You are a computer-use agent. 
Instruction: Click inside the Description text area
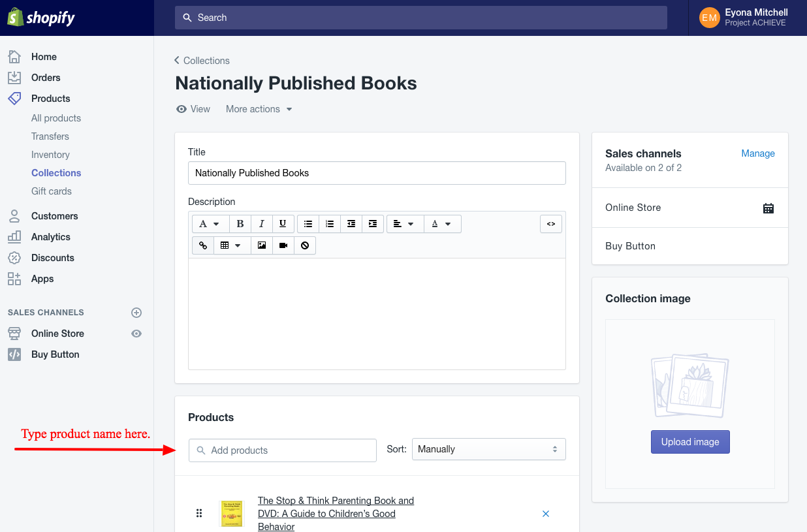tap(377, 314)
